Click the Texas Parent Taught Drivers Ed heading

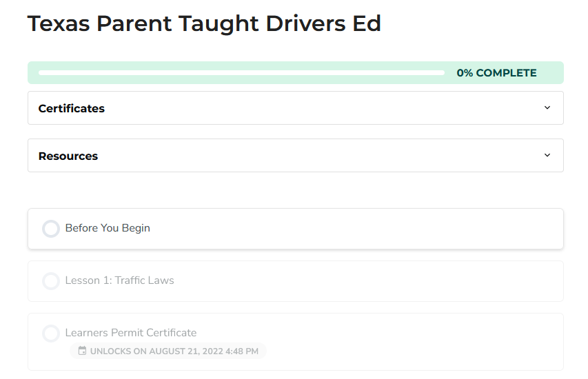(x=204, y=23)
